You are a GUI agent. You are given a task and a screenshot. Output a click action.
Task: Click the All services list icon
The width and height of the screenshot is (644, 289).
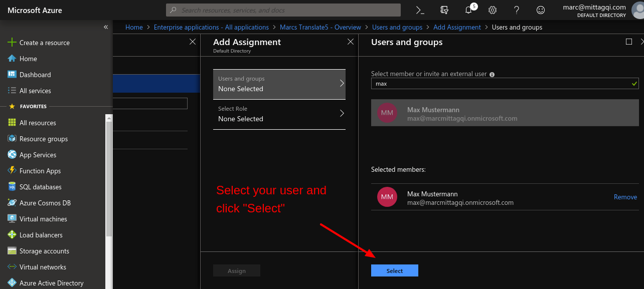click(x=12, y=91)
